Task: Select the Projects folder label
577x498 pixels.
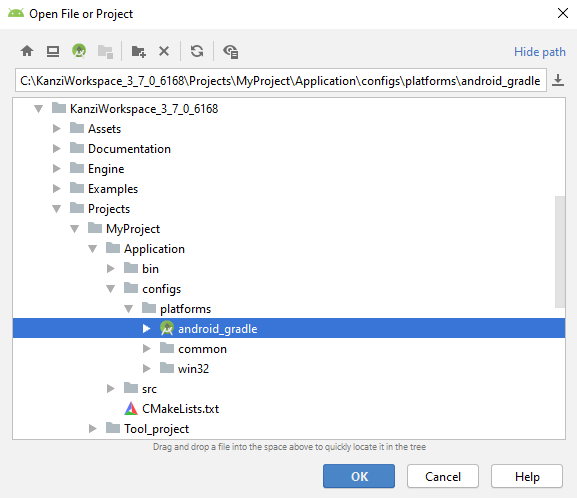Action: [x=109, y=209]
